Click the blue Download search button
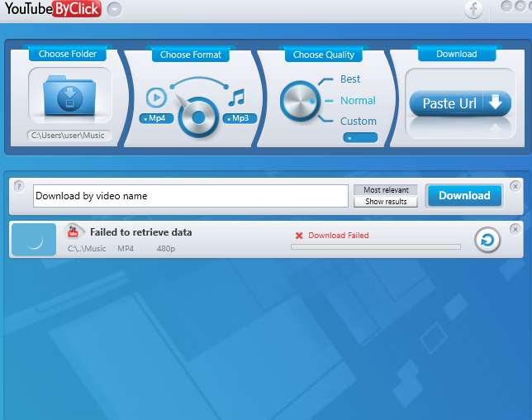The height and width of the screenshot is (420, 532). 464,196
